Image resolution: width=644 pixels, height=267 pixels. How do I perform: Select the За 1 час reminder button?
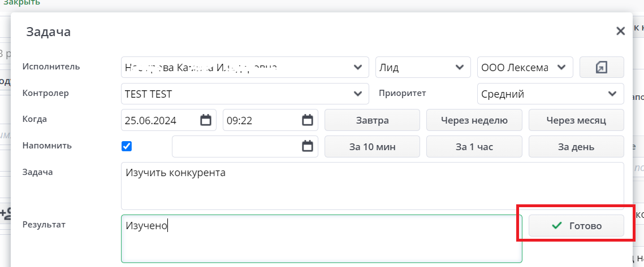(474, 147)
